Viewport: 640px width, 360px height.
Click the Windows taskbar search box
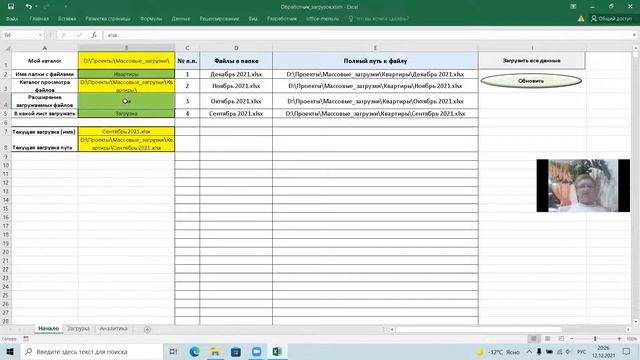click(91, 351)
